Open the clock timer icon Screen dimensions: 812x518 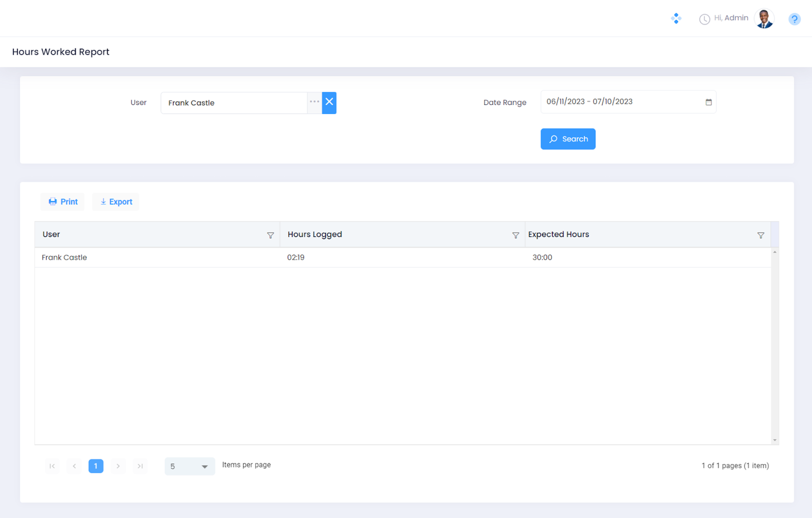pos(704,19)
